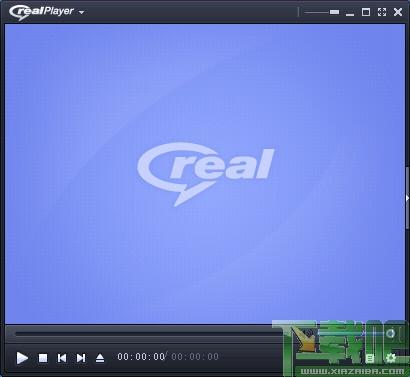
Task: Expand the side panel arrow on right edge
Action: coord(407,198)
